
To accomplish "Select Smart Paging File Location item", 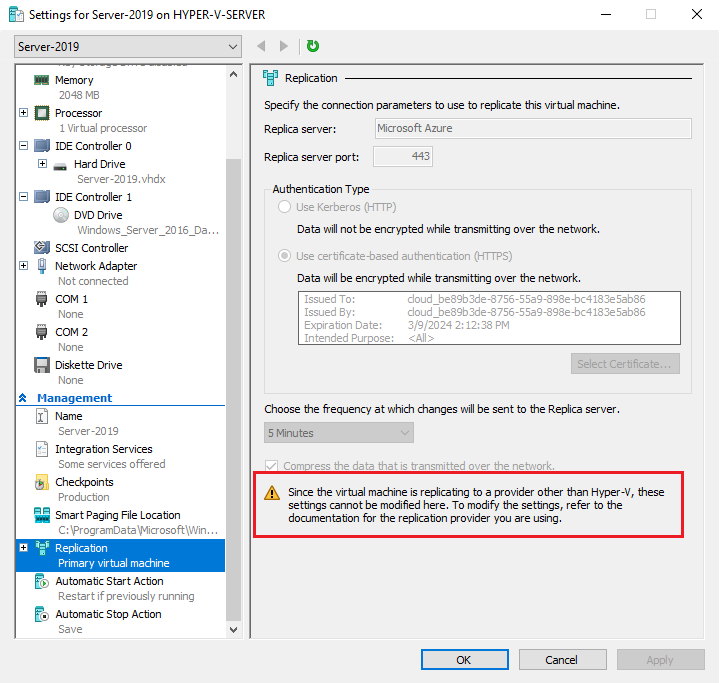I will tap(117, 515).
